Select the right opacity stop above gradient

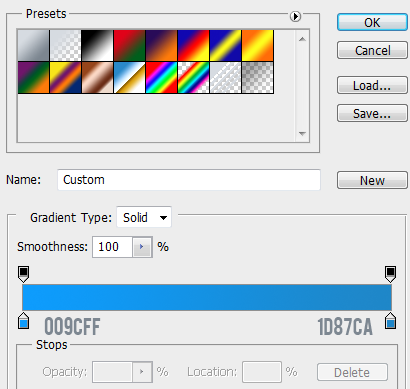[x=390, y=274]
